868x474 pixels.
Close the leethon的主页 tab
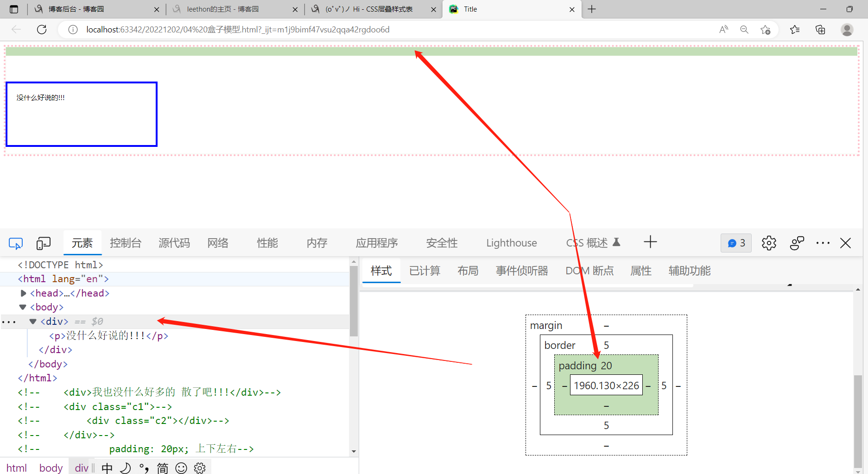pos(295,9)
